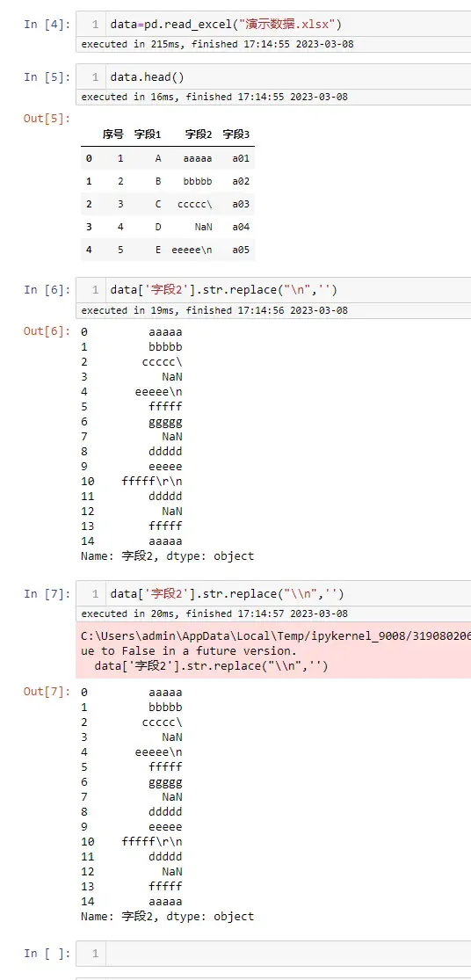471x980 pixels.
Task: Click the In [6] str.replace code cell
Action: click(274, 290)
